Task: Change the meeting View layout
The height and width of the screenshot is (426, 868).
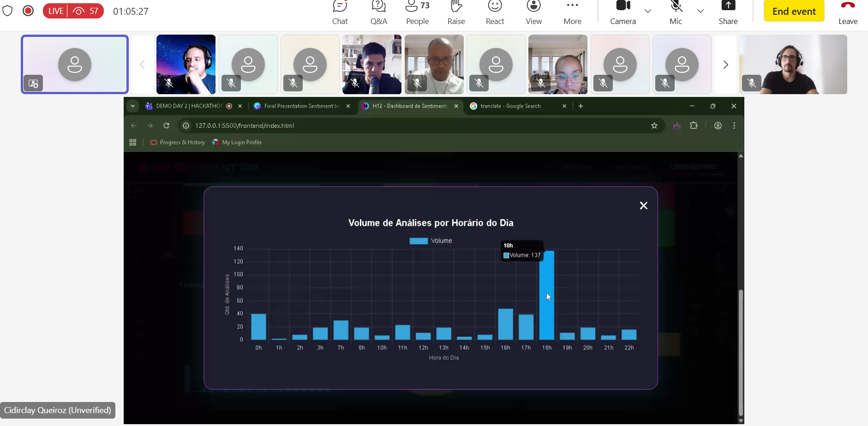Action: point(533,12)
